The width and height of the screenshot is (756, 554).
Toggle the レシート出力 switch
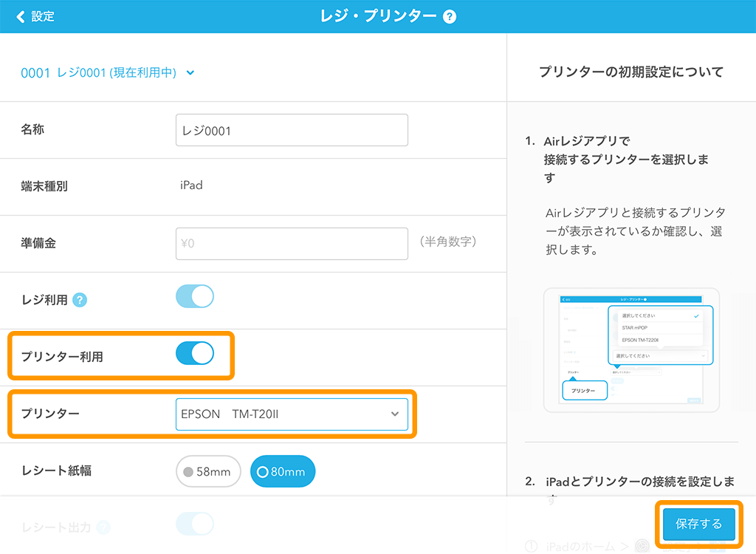tap(195, 524)
